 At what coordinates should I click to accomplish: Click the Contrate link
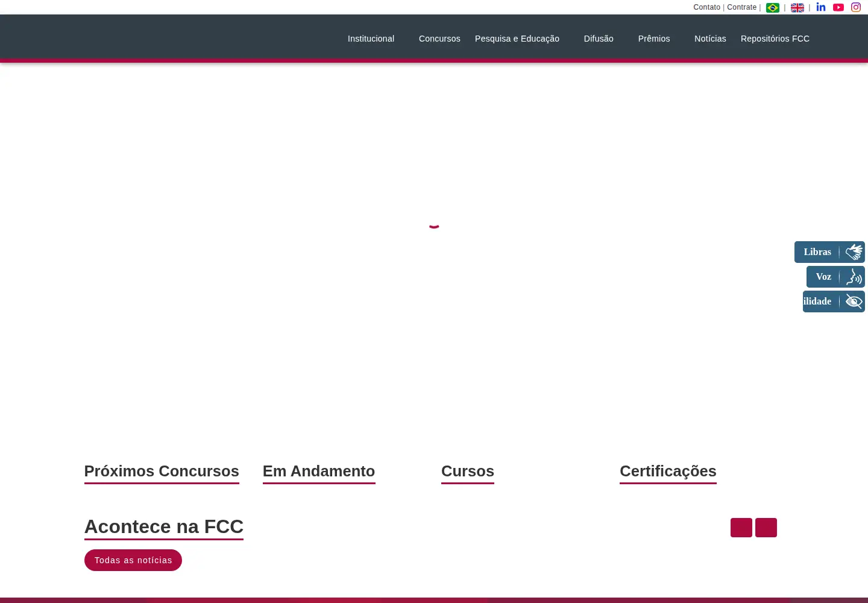pyautogui.click(x=741, y=7)
